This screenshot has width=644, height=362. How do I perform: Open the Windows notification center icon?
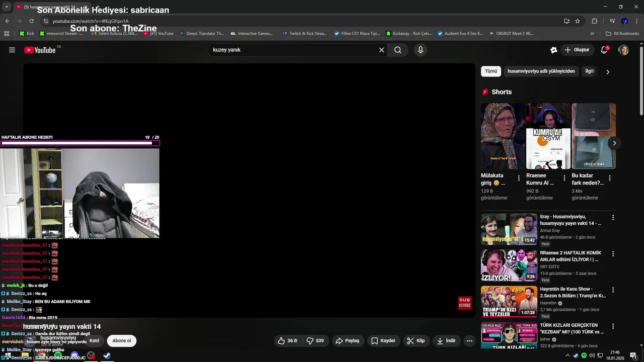click(633, 355)
